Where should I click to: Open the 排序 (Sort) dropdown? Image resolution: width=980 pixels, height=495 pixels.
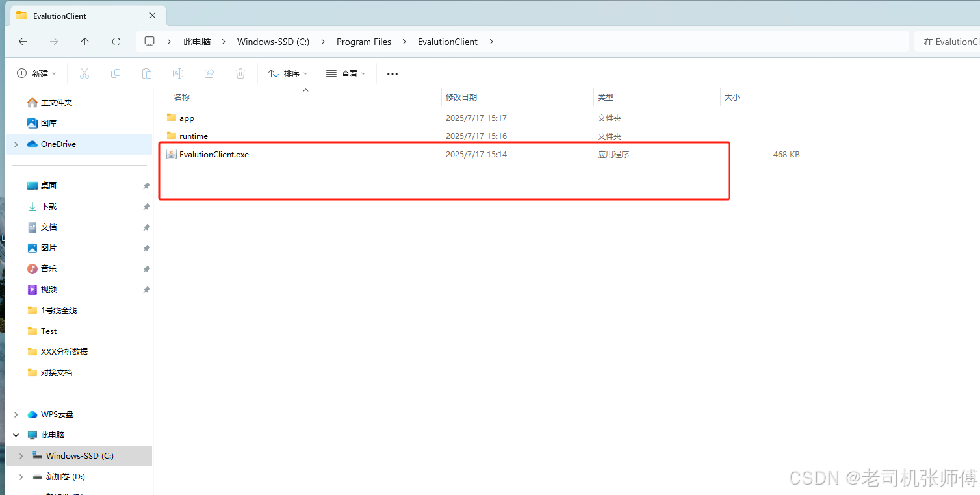287,73
